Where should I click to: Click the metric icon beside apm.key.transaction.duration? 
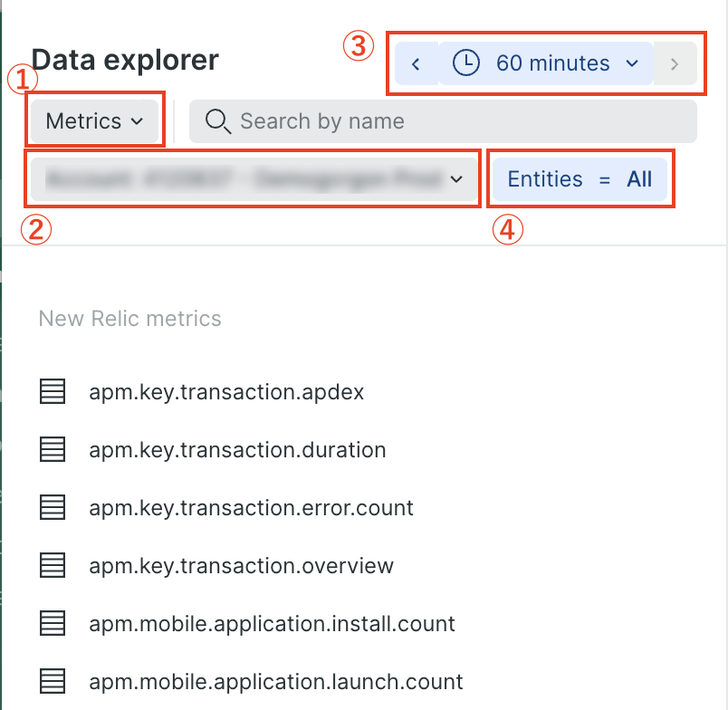tap(52, 449)
